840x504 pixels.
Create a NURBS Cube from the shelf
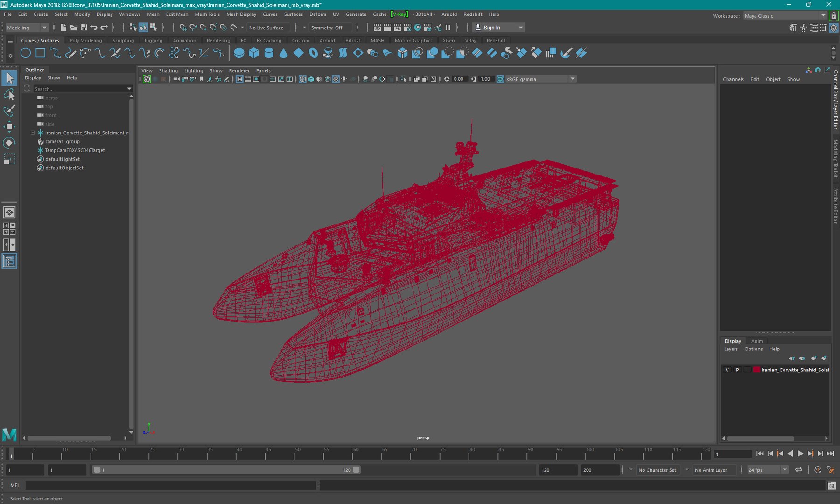(254, 53)
